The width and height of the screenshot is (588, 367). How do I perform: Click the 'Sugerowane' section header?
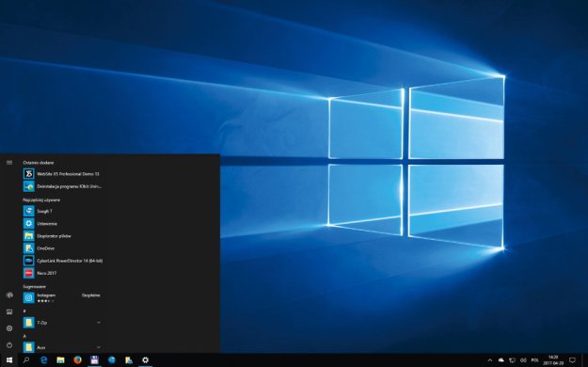pos(35,286)
